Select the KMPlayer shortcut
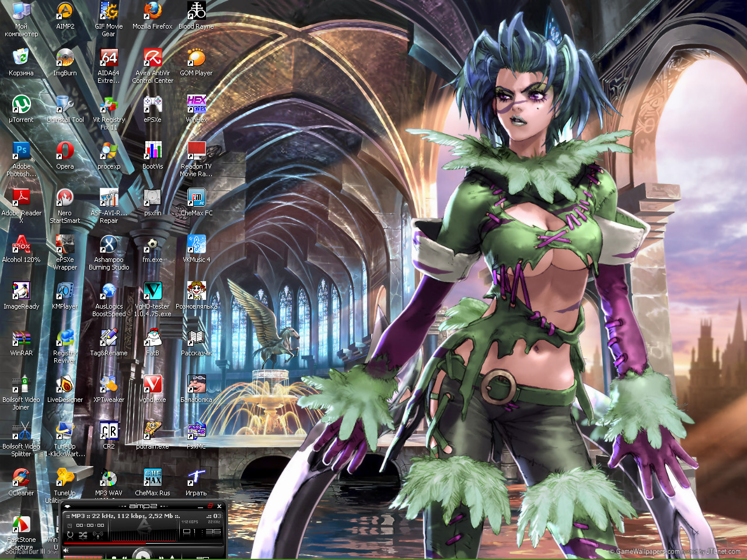Image resolution: width=747 pixels, height=560 pixels. click(65, 291)
